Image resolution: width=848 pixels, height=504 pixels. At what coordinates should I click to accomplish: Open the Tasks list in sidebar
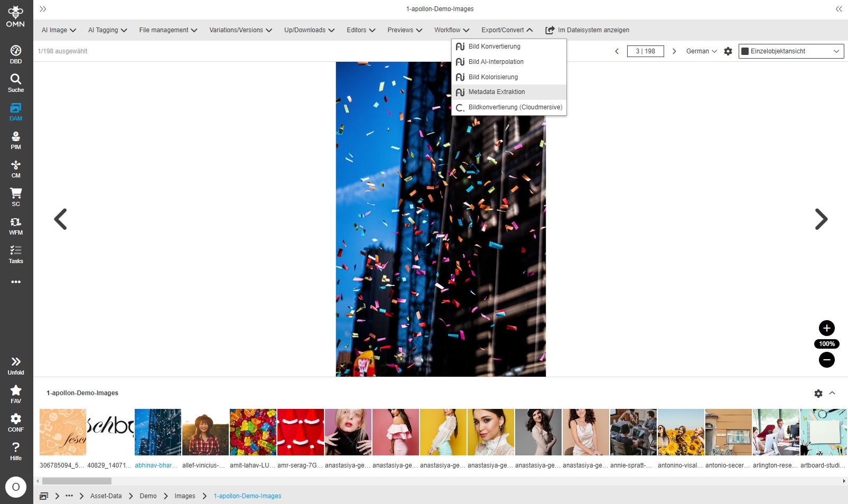(x=16, y=254)
